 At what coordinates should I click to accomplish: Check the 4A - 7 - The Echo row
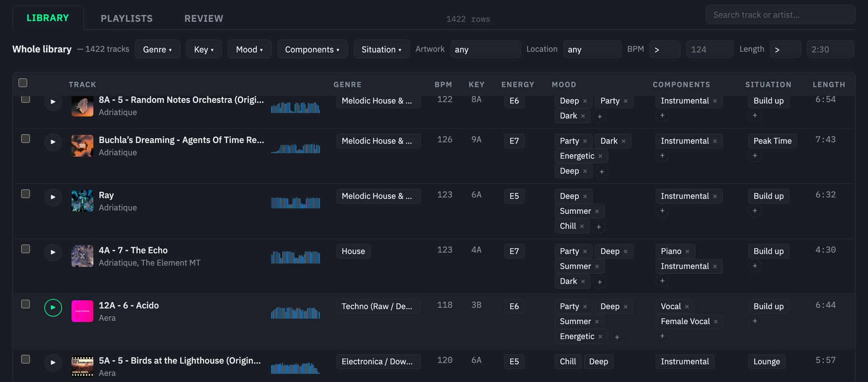tap(26, 249)
